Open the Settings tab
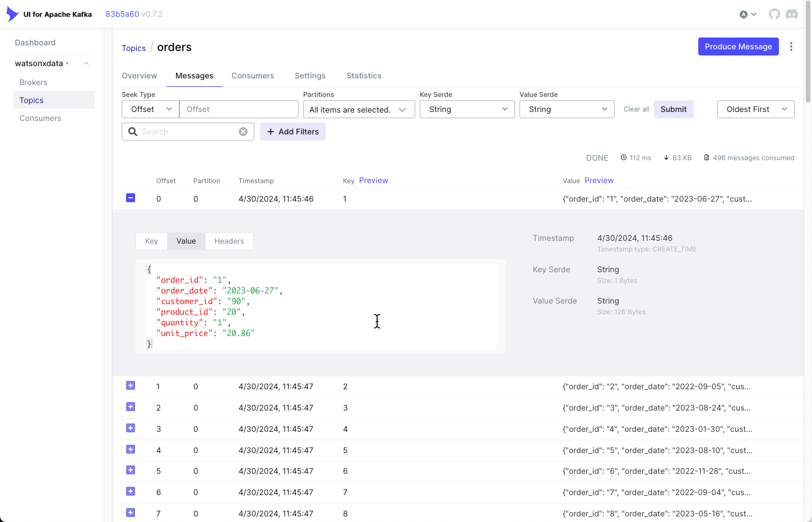The width and height of the screenshot is (812, 522). pyautogui.click(x=310, y=76)
